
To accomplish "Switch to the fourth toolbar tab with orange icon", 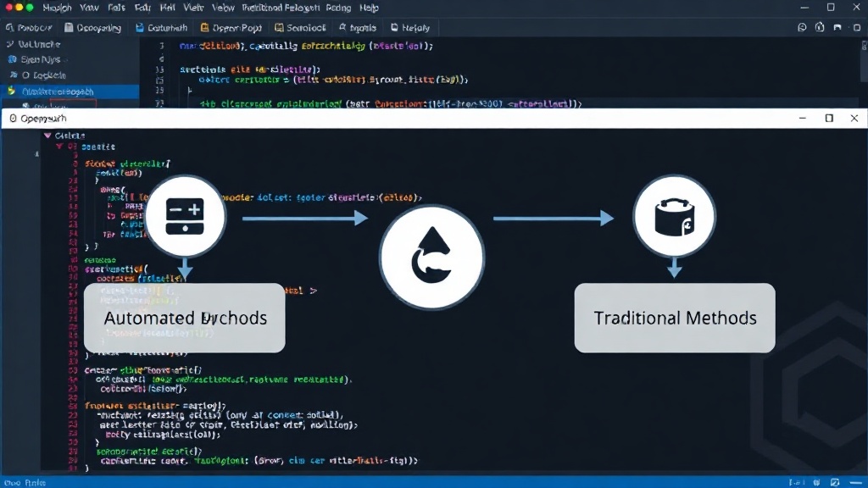I will click(x=231, y=28).
